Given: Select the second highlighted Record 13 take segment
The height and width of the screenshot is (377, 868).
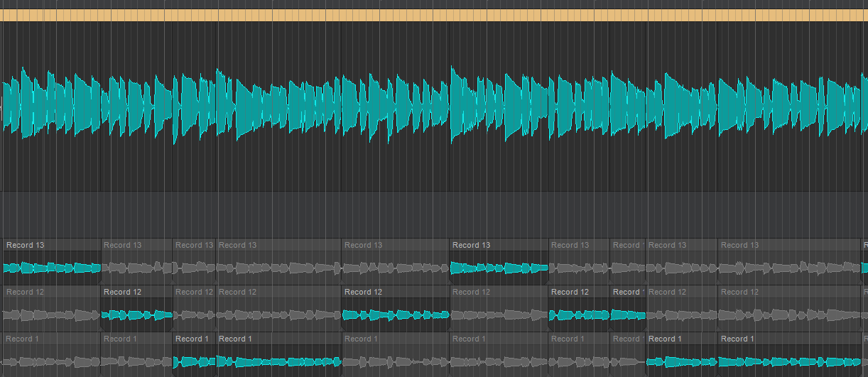Looking at the screenshot, I should pyautogui.click(x=499, y=261).
